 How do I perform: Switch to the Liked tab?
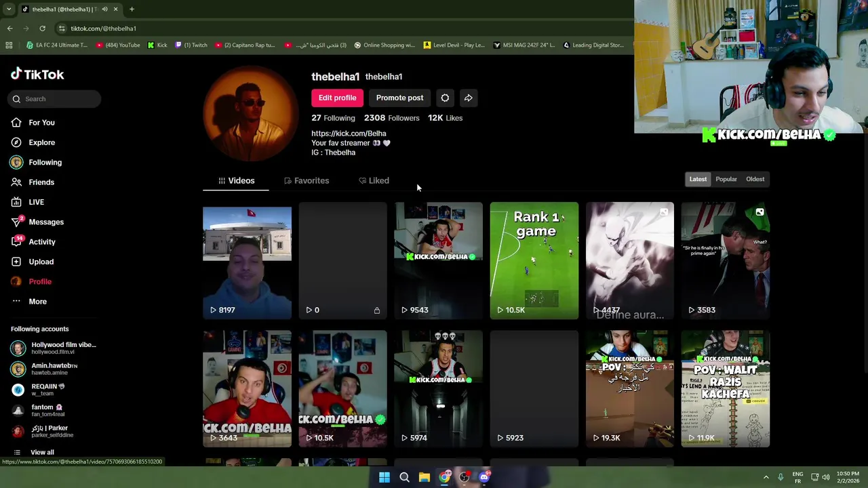[x=374, y=181]
